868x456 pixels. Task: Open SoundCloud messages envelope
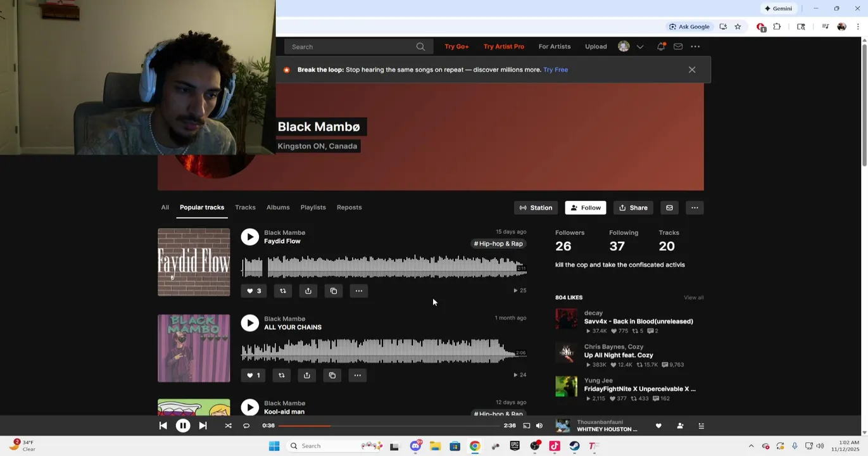pyautogui.click(x=678, y=46)
